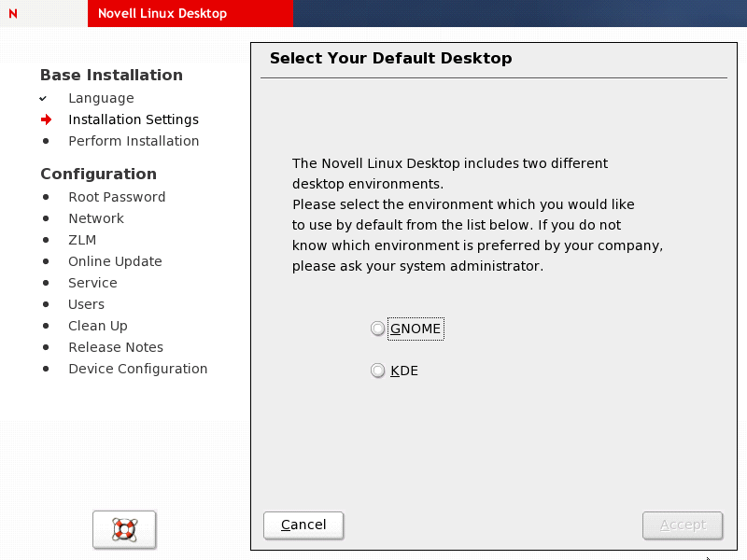Click the Novell N logo
Image resolution: width=747 pixels, height=560 pixels.
13,14
